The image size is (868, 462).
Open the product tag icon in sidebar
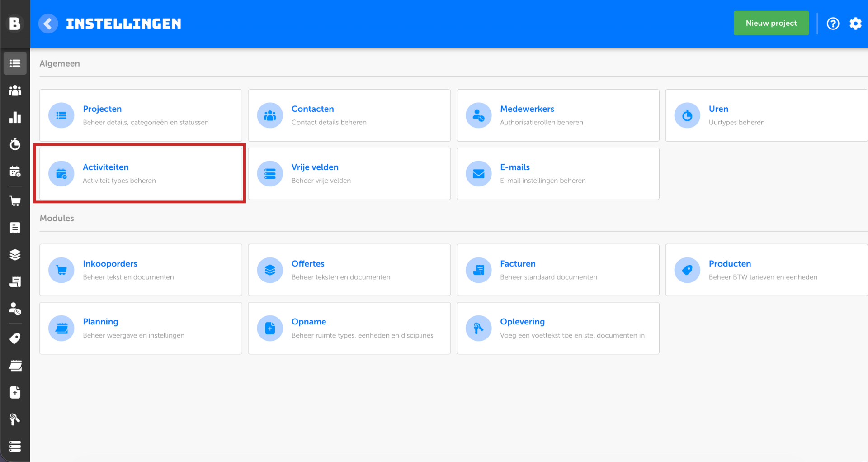tap(15, 338)
